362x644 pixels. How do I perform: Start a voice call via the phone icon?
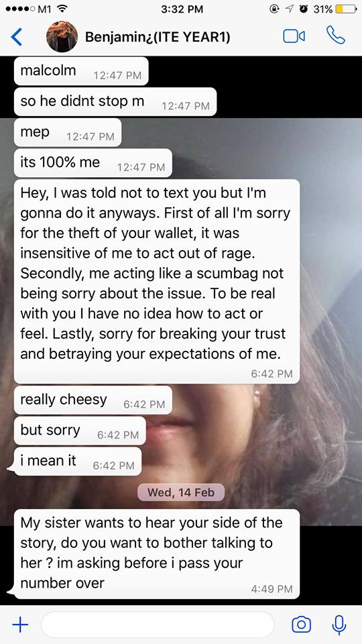[x=336, y=36]
